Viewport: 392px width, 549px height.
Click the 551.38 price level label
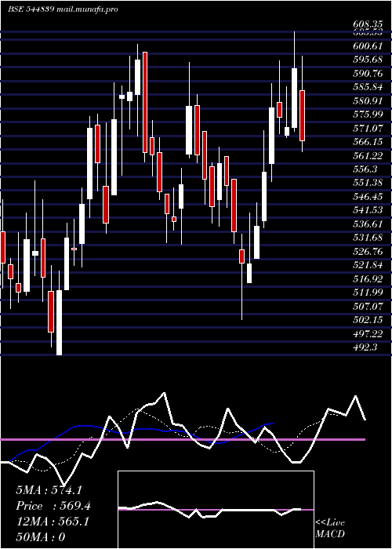tap(368, 183)
